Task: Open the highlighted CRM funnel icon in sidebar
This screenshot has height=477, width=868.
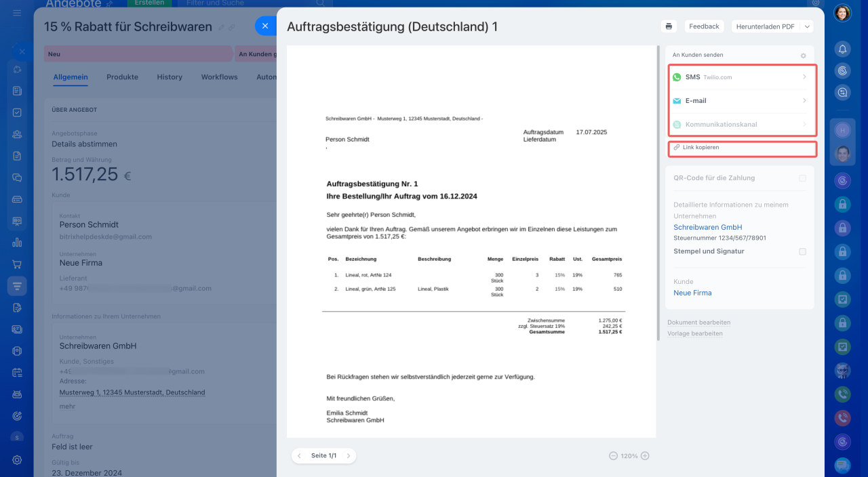Action: point(17,286)
